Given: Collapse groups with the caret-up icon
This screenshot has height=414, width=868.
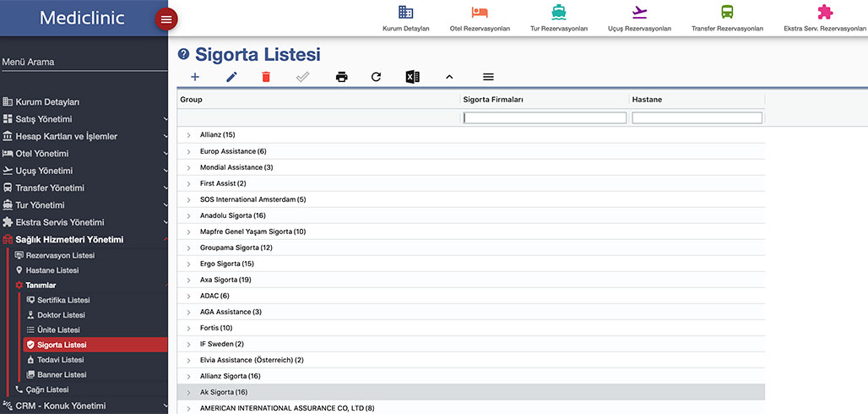Looking at the screenshot, I should 449,77.
